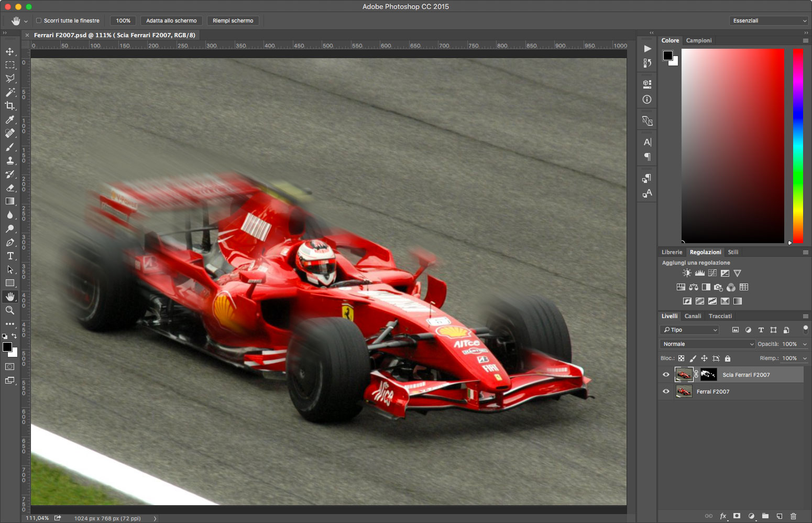Click Riempi schermo button
Image resolution: width=812 pixels, height=523 pixels.
[x=233, y=20]
